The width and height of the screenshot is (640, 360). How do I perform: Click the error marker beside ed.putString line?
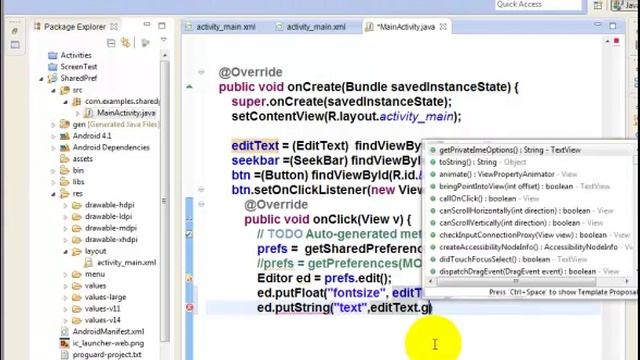coord(189,308)
